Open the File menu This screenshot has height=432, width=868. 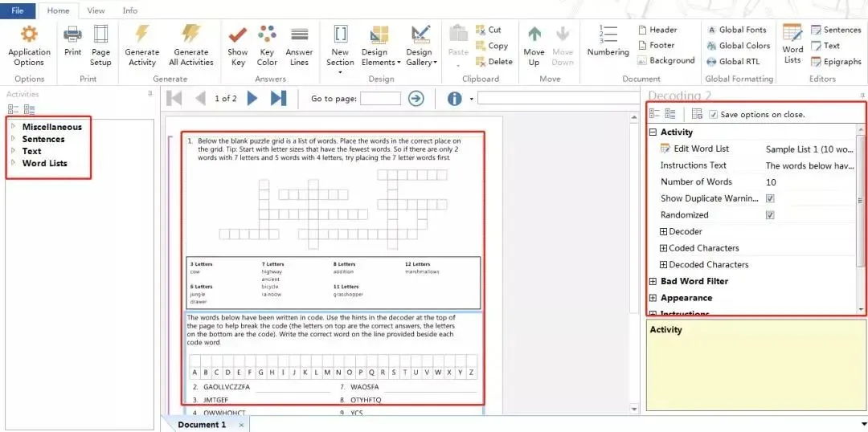point(18,10)
